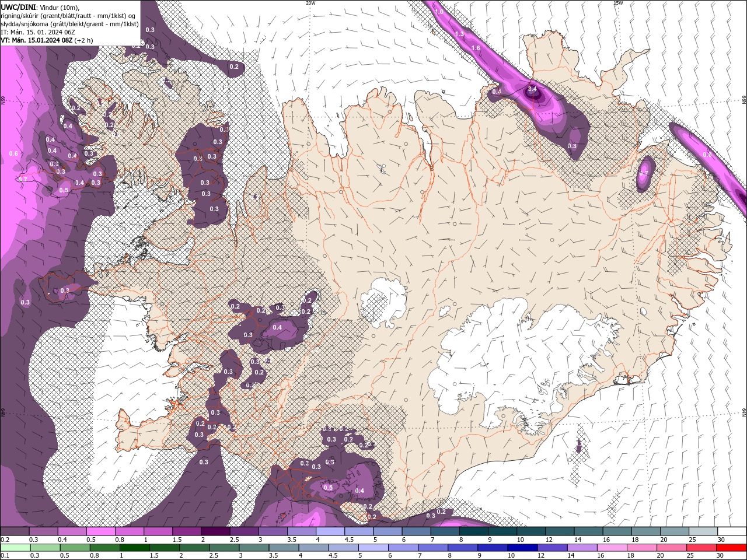Image resolution: width=747 pixels, height=560 pixels.
Task: Click the upper legend swatch labeled 0.2
Action: click(15, 531)
